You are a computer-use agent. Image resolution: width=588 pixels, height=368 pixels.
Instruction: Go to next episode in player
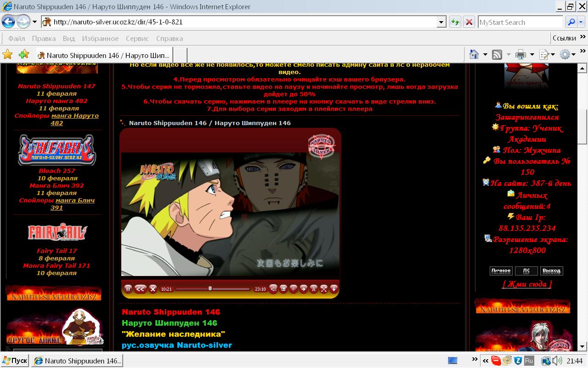pos(304,288)
